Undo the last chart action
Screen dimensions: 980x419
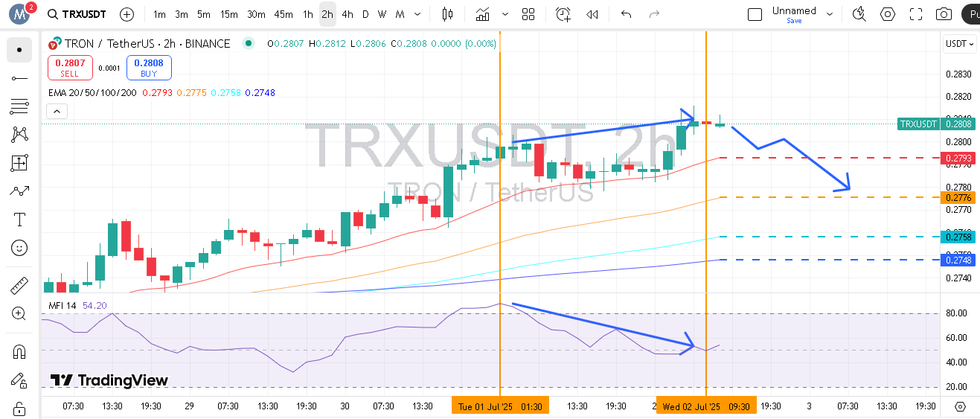[626, 14]
